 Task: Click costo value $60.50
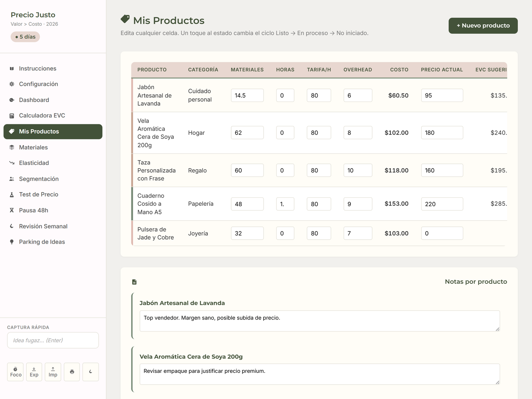[398, 95]
